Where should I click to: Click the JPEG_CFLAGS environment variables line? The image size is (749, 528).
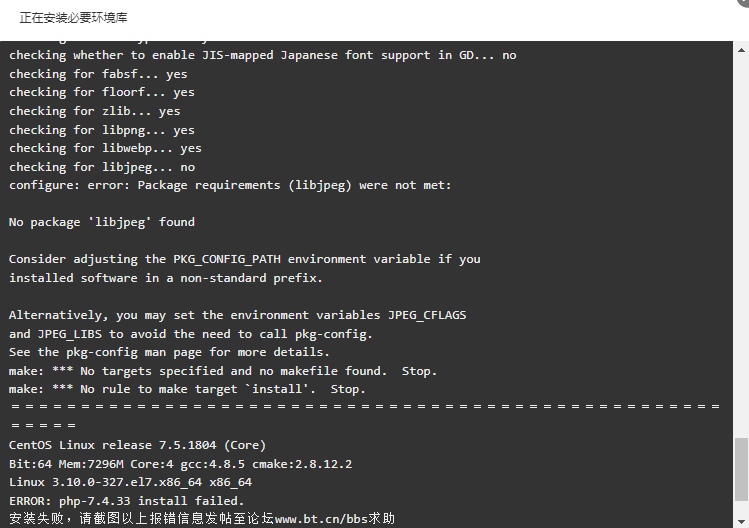pyautogui.click(x=237, y=315)
